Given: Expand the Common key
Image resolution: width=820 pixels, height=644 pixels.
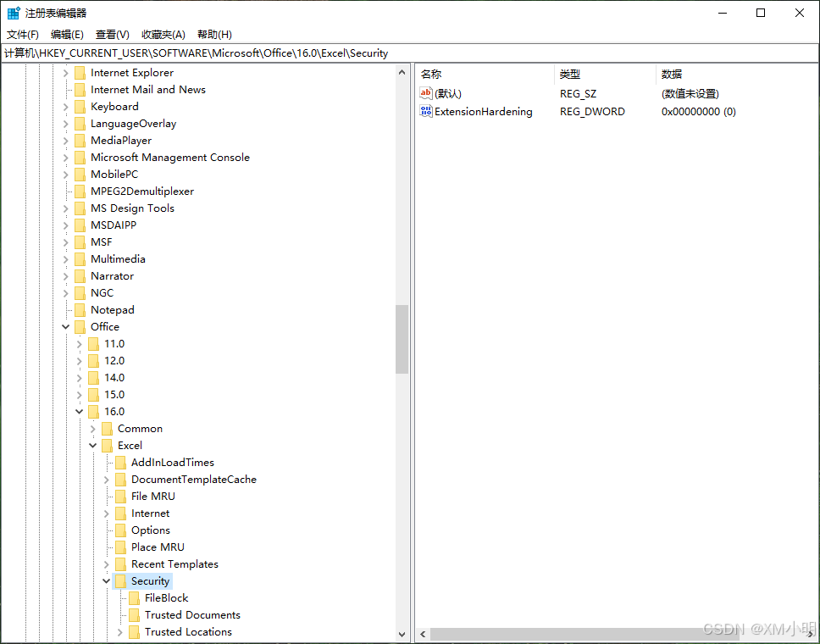Looking at the screenshot, I should 93,429.
